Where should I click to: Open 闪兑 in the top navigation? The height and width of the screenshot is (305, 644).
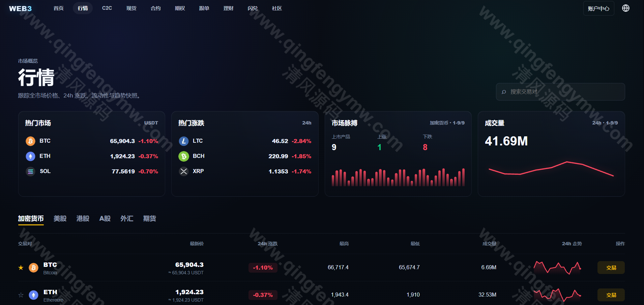pyautogui.click(x=253, y=8)
